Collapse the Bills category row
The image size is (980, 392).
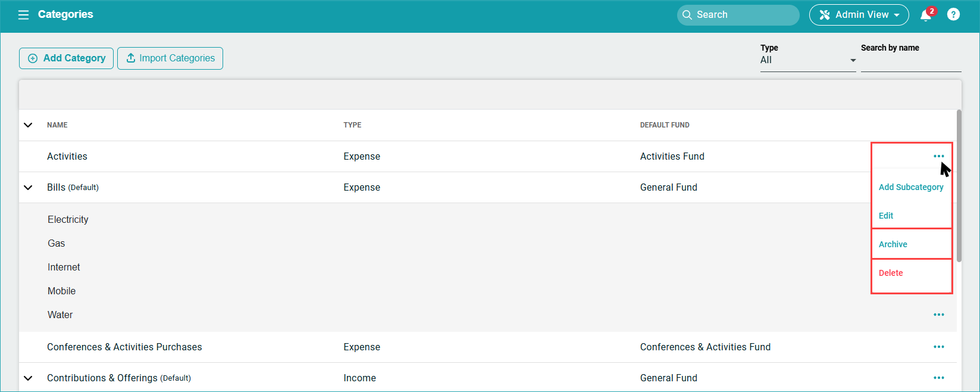click(x=28, y=187)
